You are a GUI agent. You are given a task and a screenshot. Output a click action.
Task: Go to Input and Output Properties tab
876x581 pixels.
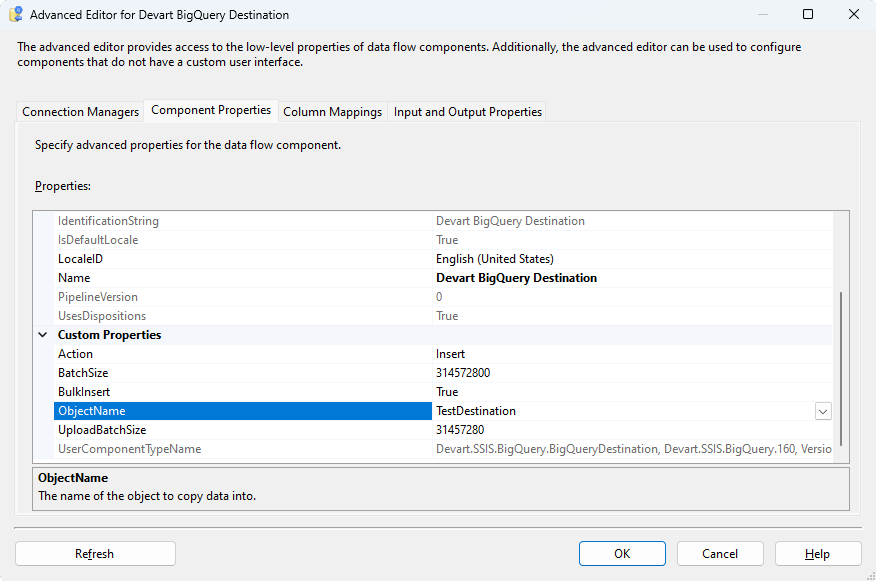[x=467, y=112]
